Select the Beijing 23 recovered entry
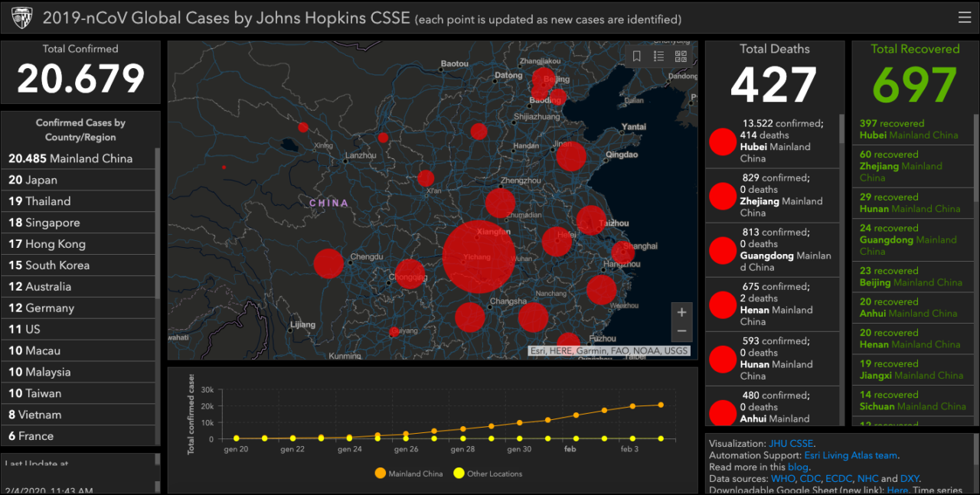The height and width of the screenshot is (495, 980). [913, 277]
